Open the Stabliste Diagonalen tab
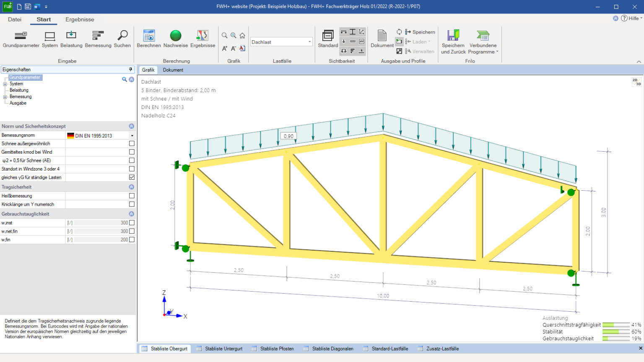 coord(332,349)
